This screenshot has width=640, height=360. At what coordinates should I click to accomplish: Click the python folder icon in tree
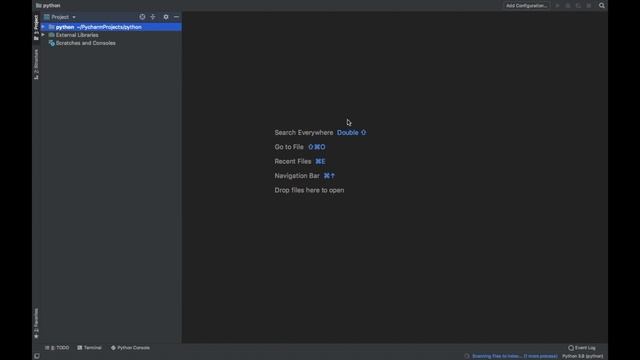click(51, 27)
